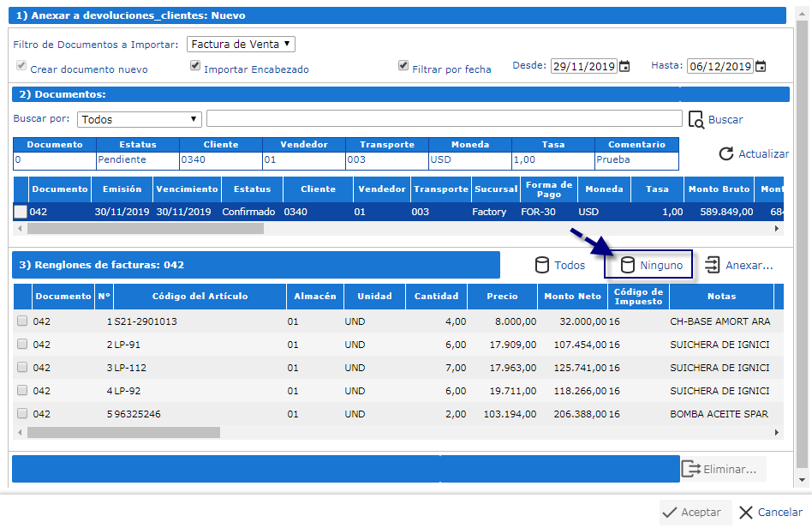Screen dimensions: 812x528
Task: Expand the Buscar por Todos dropdown
Action: [139, 119]
